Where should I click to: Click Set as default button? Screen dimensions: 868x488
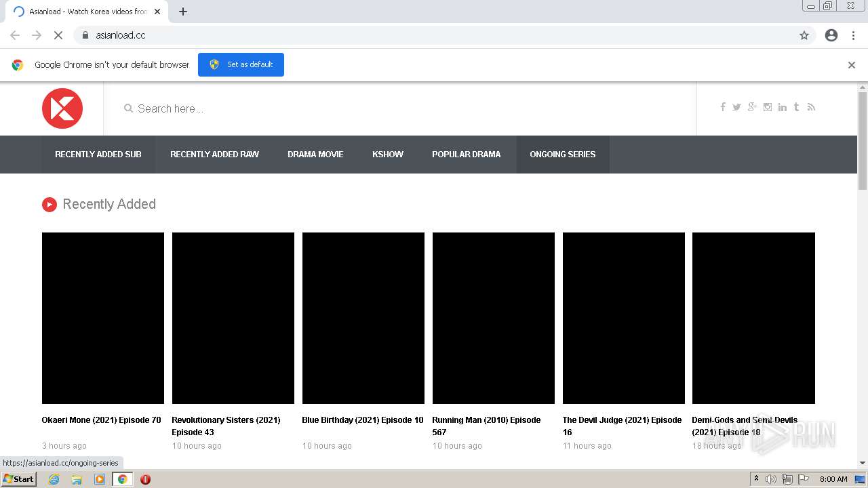[241, 65]
